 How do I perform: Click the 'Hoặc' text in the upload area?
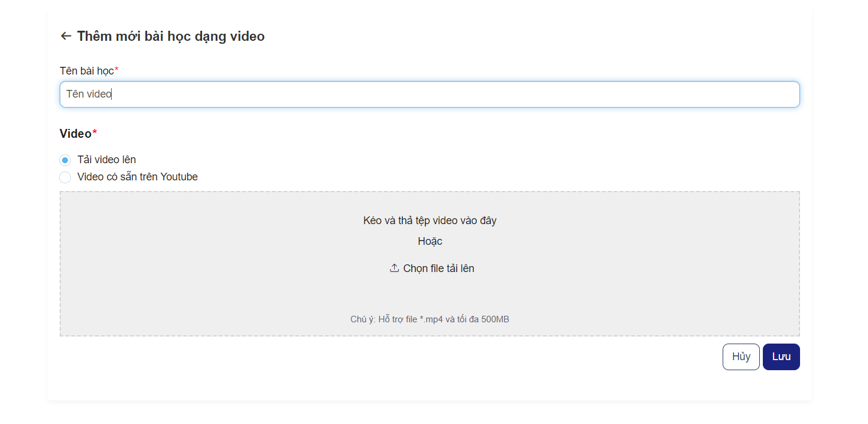tap(430, 241)
